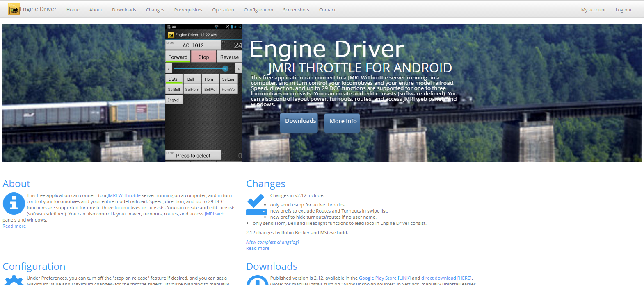Click the bullet 'only send estop for active throttles,'

click(308, 205)
